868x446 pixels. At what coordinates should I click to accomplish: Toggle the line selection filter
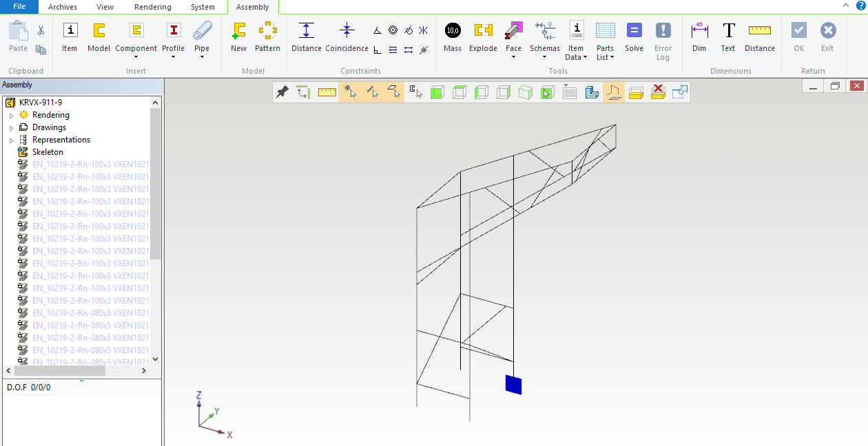point(372,92)
